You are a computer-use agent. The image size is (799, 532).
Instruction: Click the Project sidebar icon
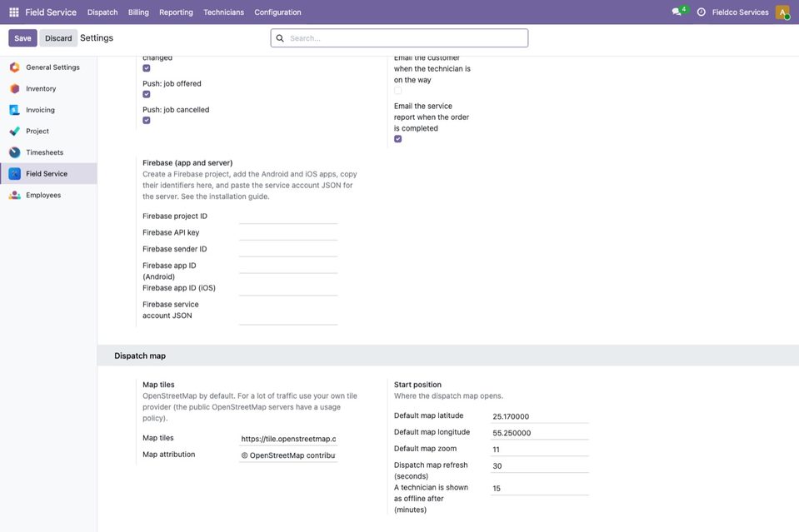[15, 132]
